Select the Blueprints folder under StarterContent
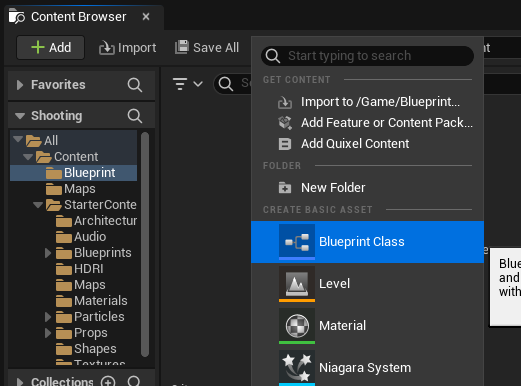 pyautogui.click(x=93, y=253)
